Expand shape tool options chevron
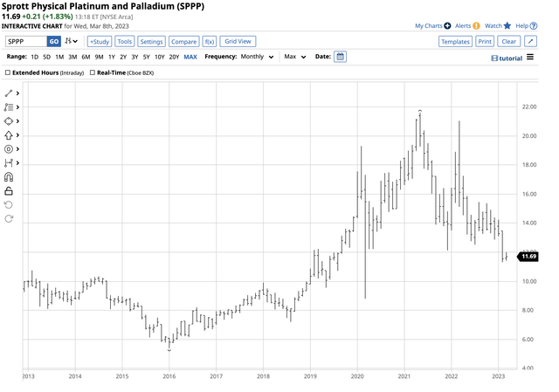 17,121
